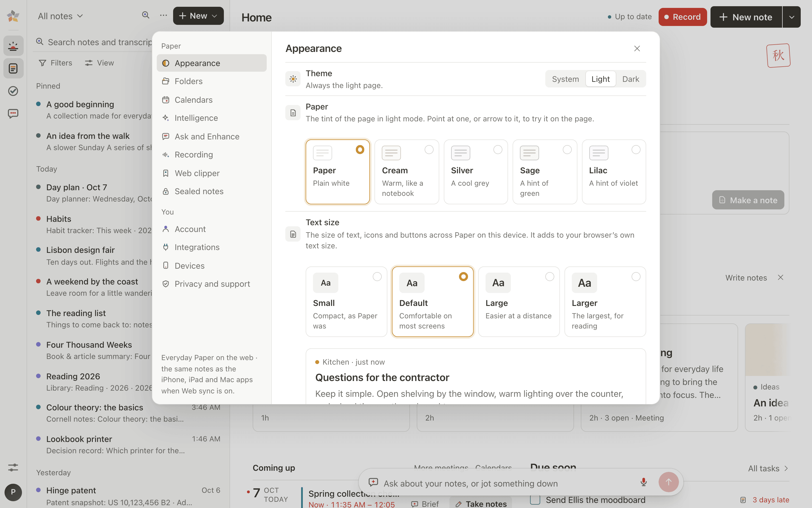Viewport: 812px width, 508px height.
Task: Expand the All notes dropdown
Action: coord(60,16)
